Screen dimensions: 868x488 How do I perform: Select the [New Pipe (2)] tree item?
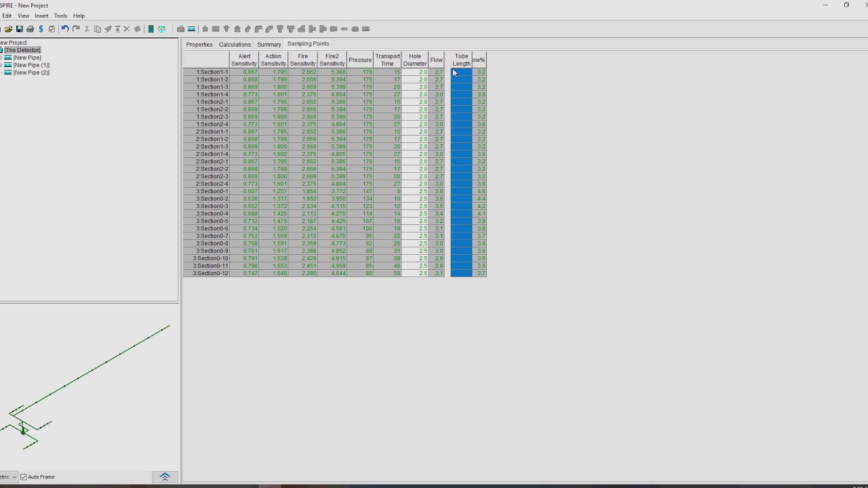[x=31, y=73]
